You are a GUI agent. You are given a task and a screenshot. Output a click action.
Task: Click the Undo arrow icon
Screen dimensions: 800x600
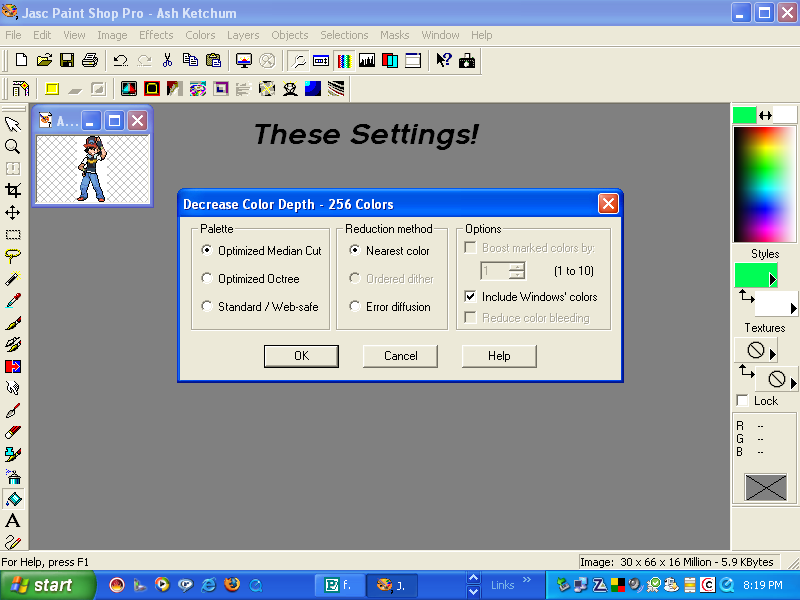tap(121, 60)
